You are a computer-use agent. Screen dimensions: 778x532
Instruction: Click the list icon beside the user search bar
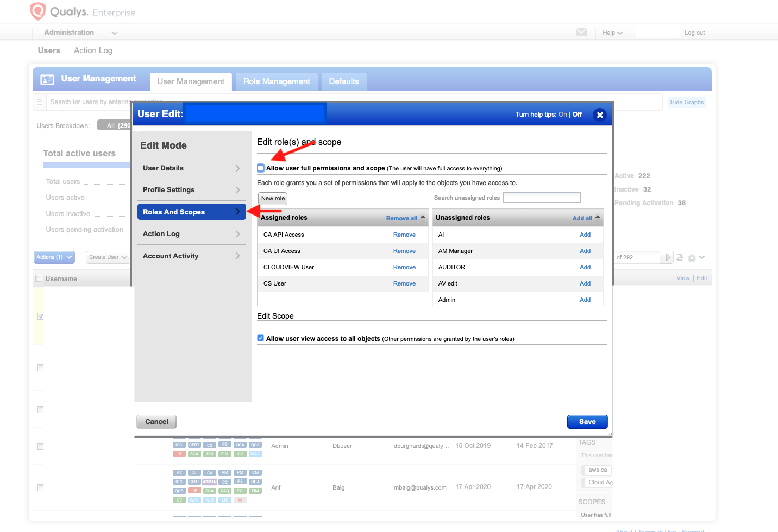click(x=40, y=102)
